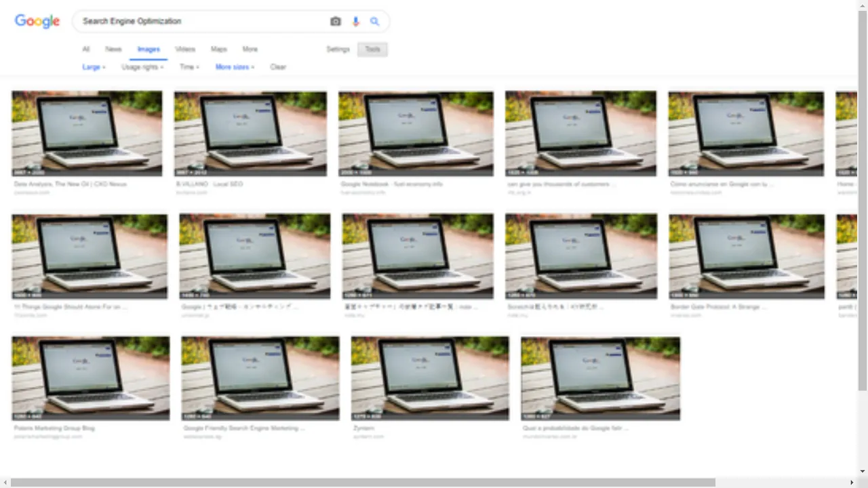Switch to the News tab
This screenshot has height=488, width=868.
(x=113, y=49)
